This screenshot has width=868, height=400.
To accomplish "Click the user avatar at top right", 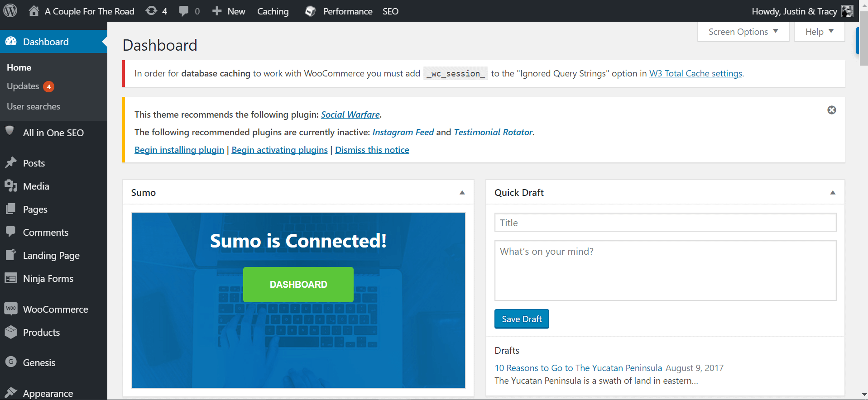I will point(847,11).
